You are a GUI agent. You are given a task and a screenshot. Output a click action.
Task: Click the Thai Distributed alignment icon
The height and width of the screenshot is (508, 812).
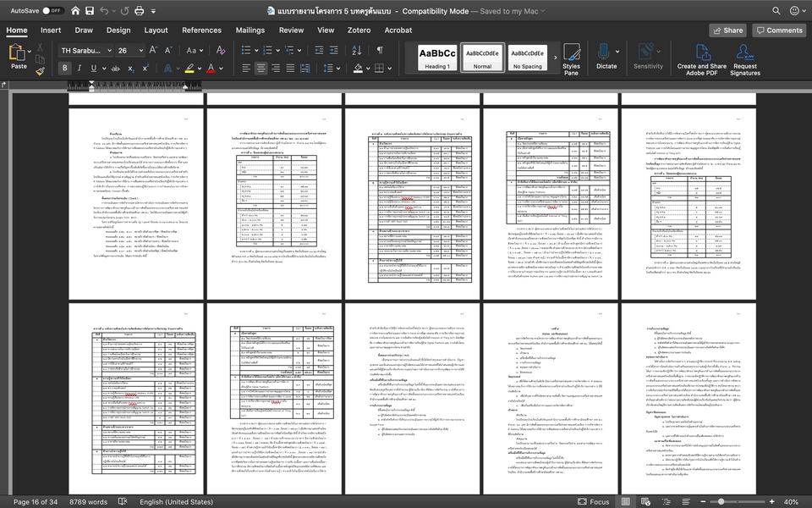click(305, 68)
